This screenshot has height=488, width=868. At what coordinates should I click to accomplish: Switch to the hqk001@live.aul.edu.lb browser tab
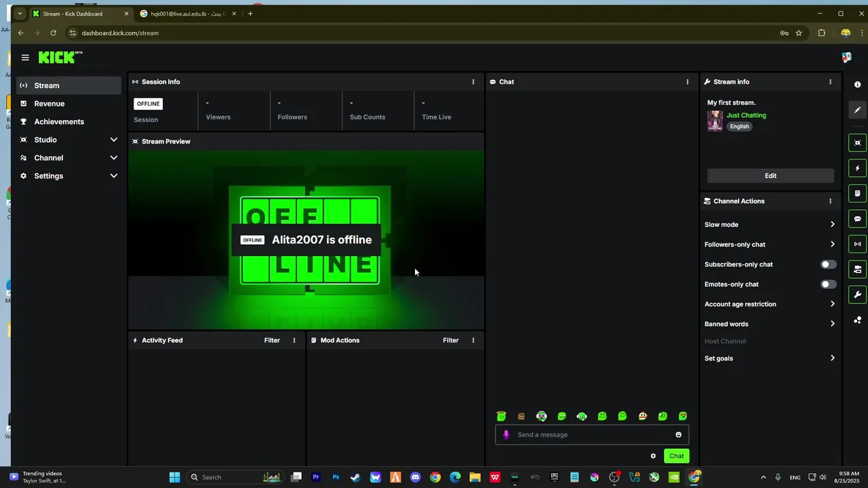(x=188, y=14)
